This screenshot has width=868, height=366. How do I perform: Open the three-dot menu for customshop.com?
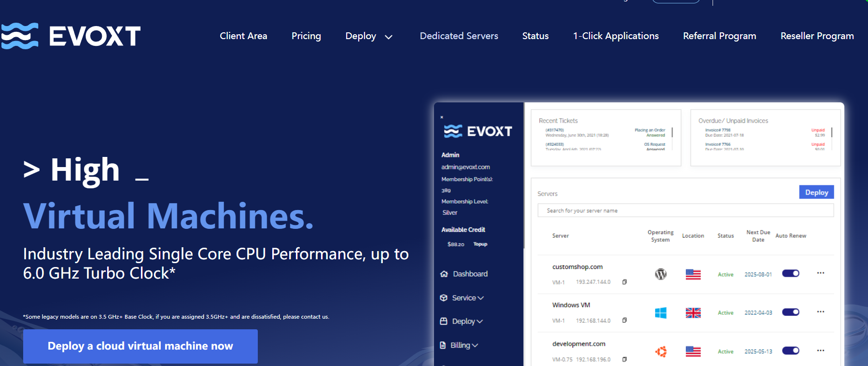[821, 273]
